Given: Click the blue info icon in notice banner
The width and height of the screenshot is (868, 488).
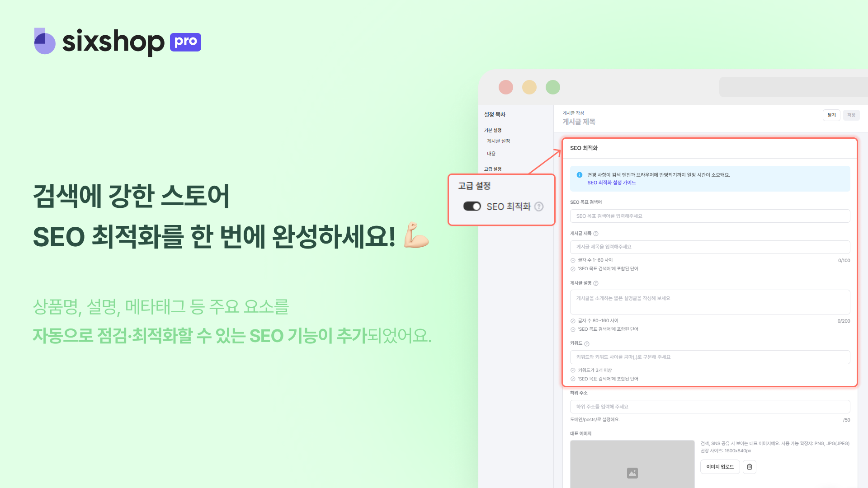Looking at the screenshot, I should 580,175.
